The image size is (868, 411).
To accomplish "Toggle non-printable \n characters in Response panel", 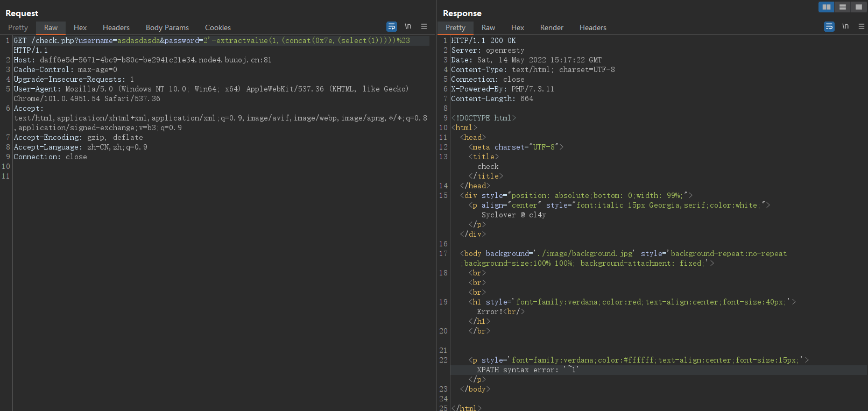I will [845, 26].
